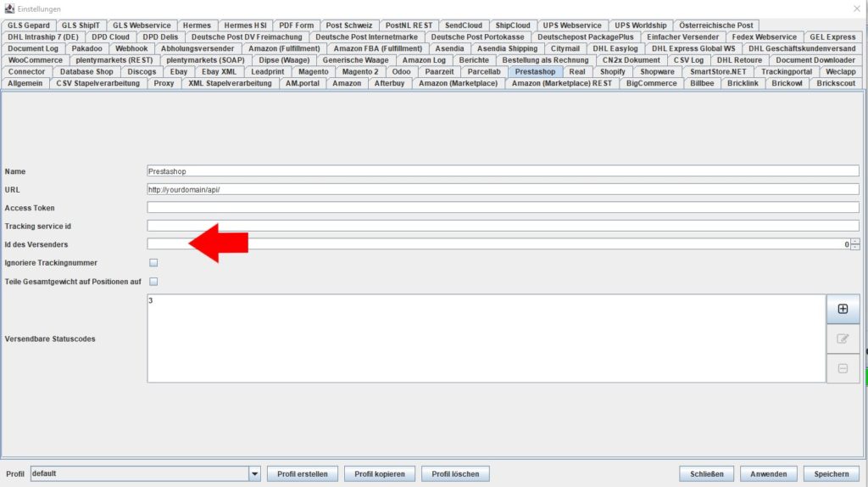Toggle Teile Gesamtgewicht auf Positionen auf

(153, 282)
